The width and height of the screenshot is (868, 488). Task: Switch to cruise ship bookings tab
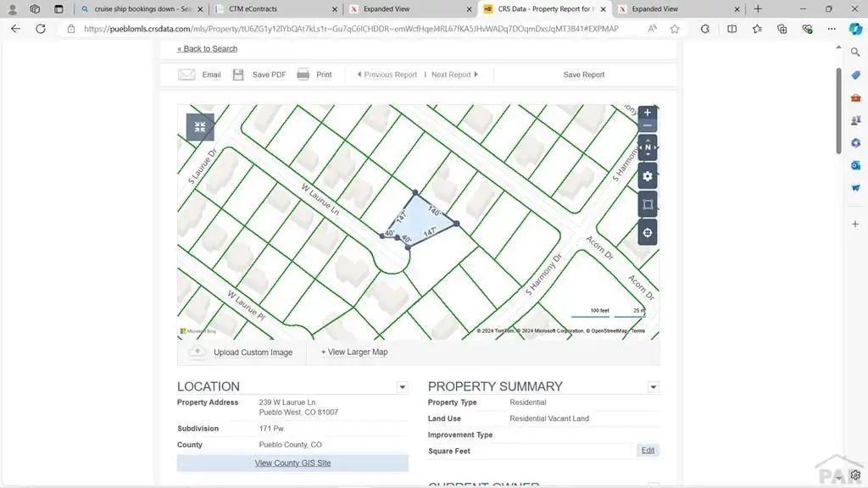[x=142, y=8]
